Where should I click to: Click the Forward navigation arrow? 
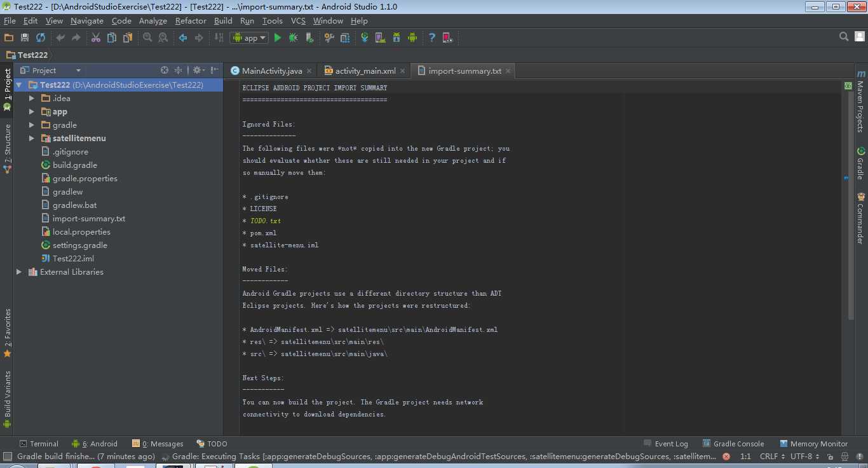199,38
